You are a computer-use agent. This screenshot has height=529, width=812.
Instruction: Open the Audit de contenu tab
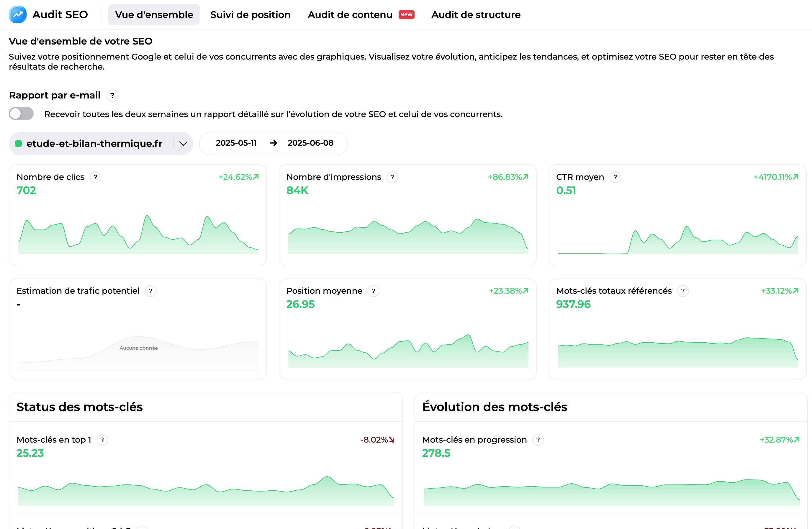click(x=350, y=15)
